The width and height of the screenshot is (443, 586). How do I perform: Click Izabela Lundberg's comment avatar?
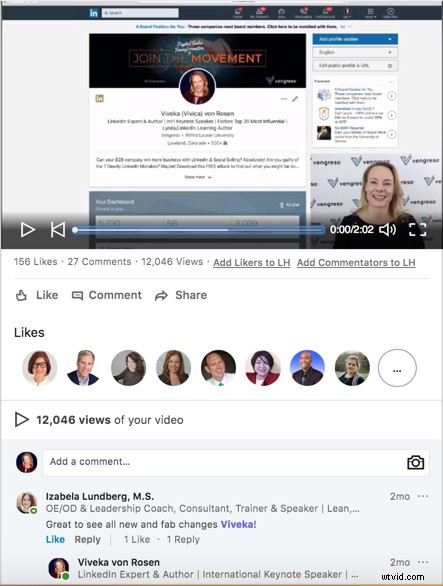click(x=27, y=503)
